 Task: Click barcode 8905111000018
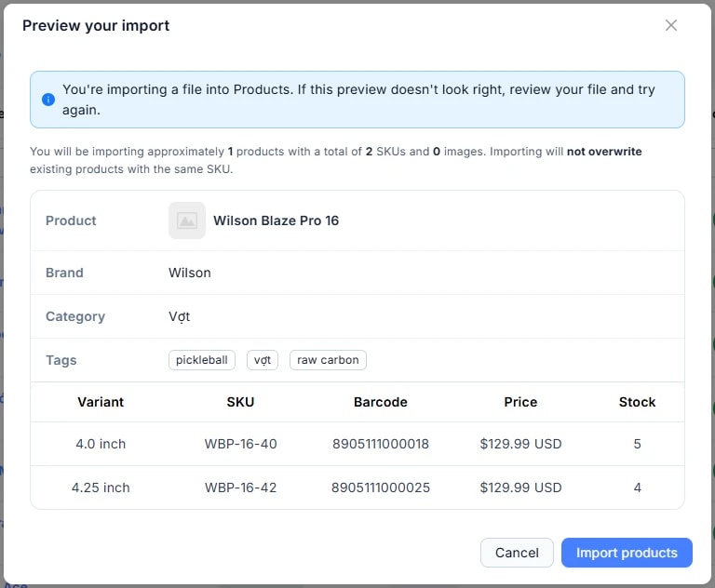click(x=380, y=444)
